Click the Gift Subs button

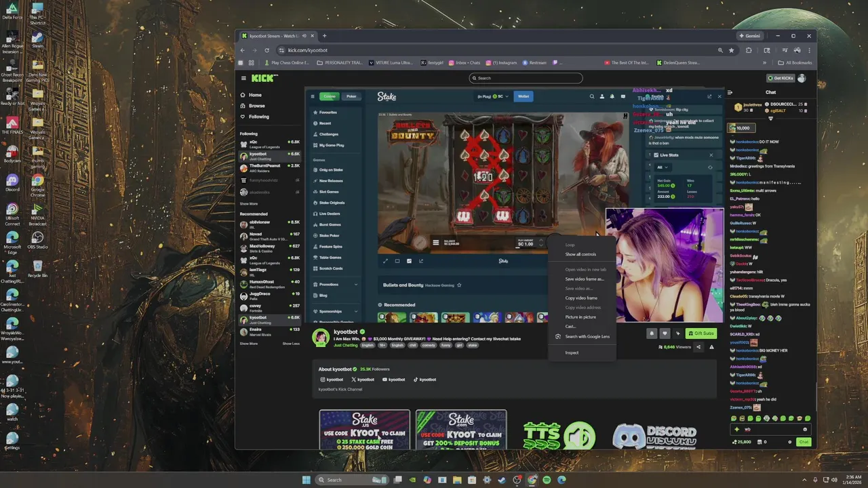tap(701, 333)
